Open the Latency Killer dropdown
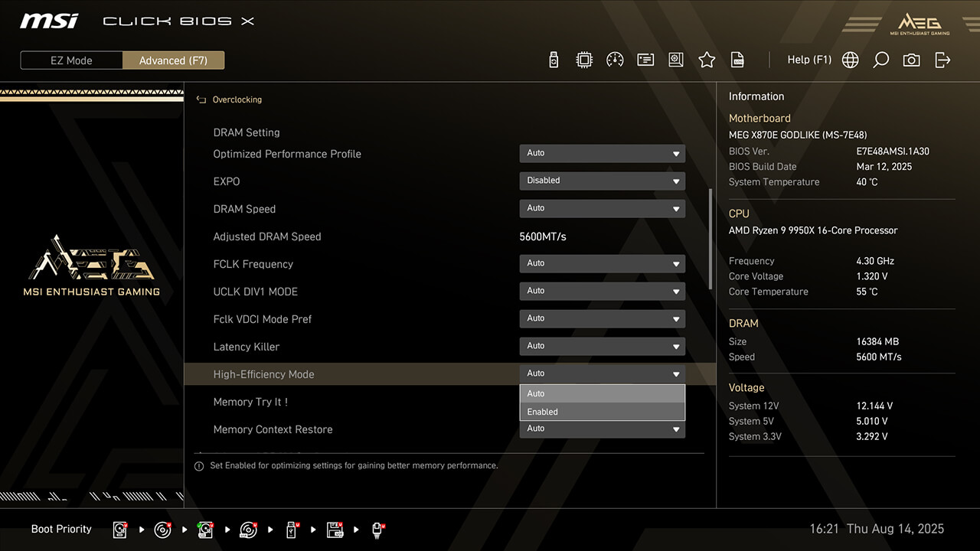The height and width of the screenshot is (551, 980). [602, 346]
